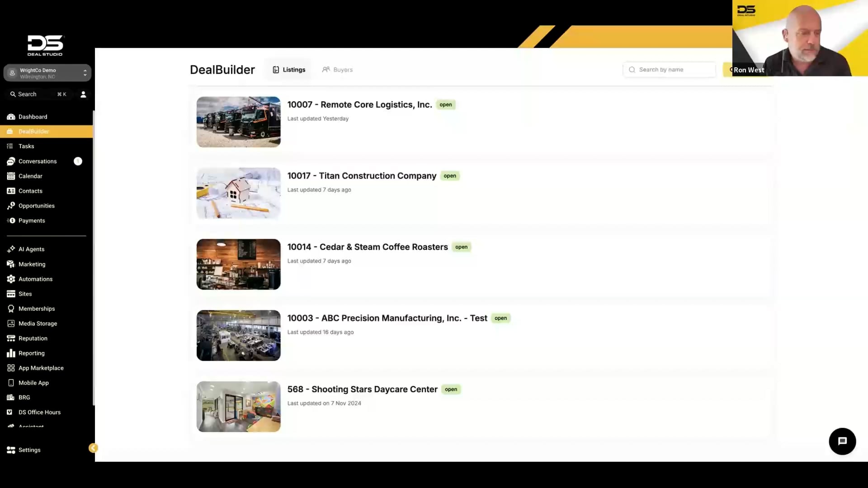Open the WrightCo Demo account switcher

(x=47, y=73)
